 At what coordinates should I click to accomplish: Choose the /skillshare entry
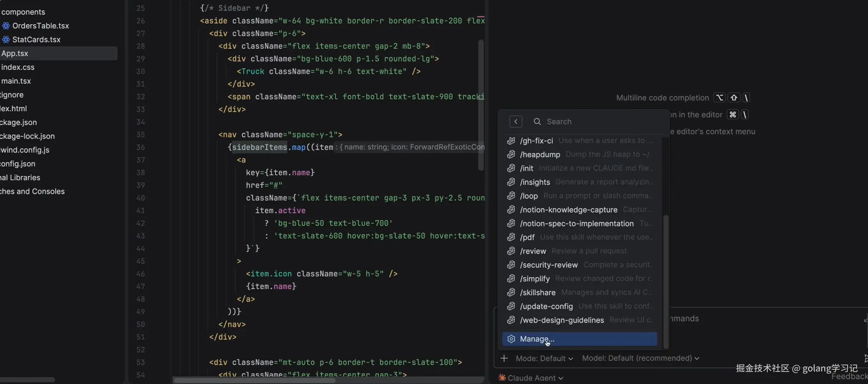point(579,292)
